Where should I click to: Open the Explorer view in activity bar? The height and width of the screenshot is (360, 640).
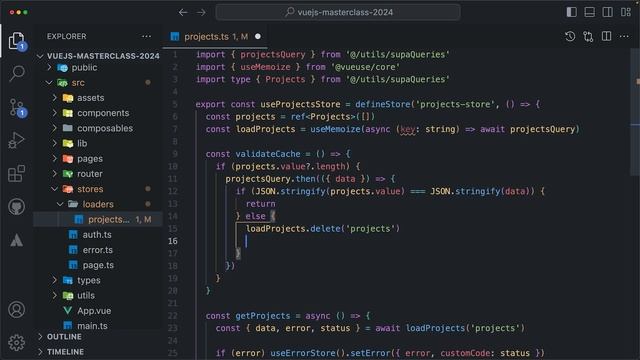point(16,41)
